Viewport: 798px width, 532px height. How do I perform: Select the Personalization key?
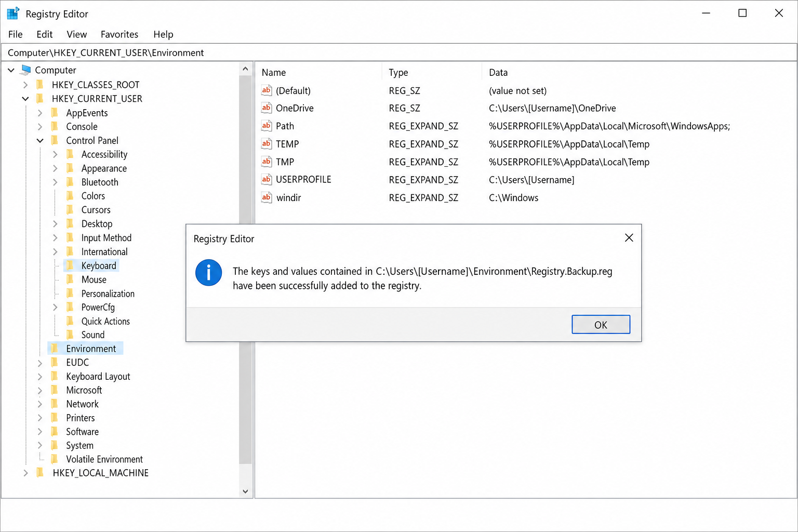pyautogui.click(x=108, y=294)
